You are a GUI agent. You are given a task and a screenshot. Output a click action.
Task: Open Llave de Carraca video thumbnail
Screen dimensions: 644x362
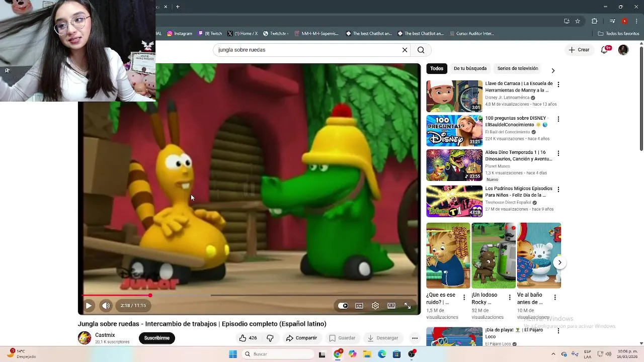point(454,96)
